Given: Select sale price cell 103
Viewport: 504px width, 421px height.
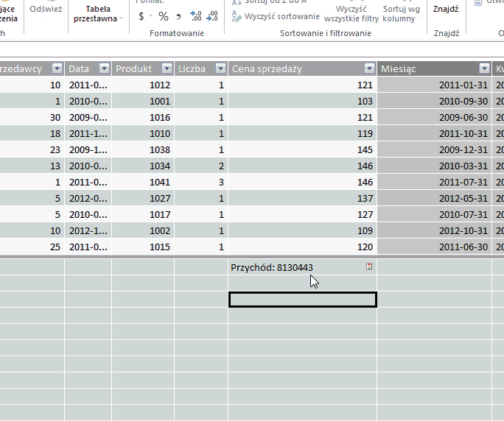Looking at the screenshot, I should (x=302, y=101).
